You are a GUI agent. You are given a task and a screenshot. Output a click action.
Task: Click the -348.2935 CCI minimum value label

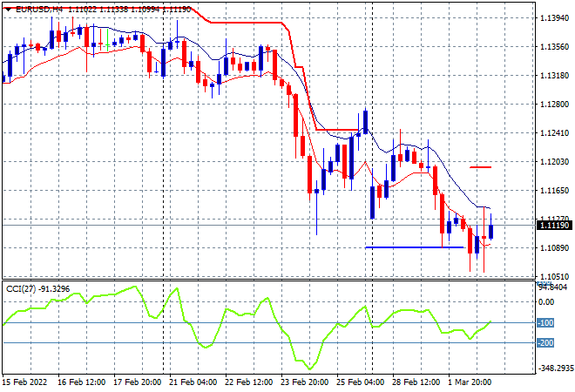(x=554, y=368)
